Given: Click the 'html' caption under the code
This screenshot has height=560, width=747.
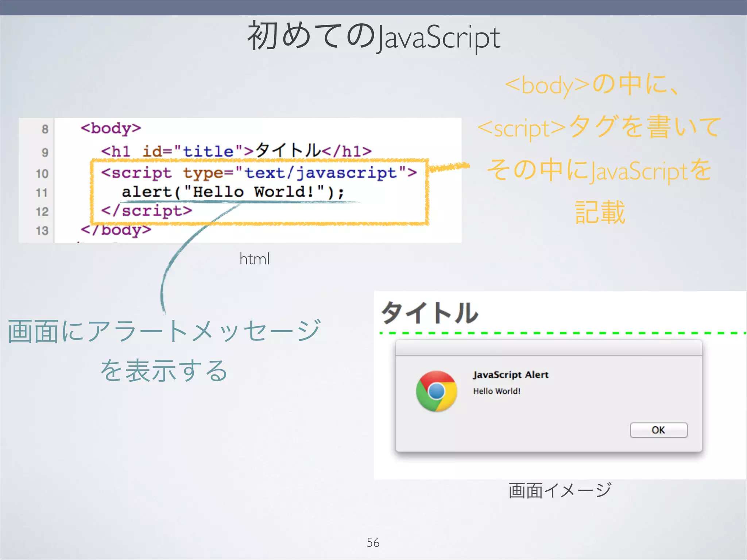Looking at the screenshot, I should [255, 259].
